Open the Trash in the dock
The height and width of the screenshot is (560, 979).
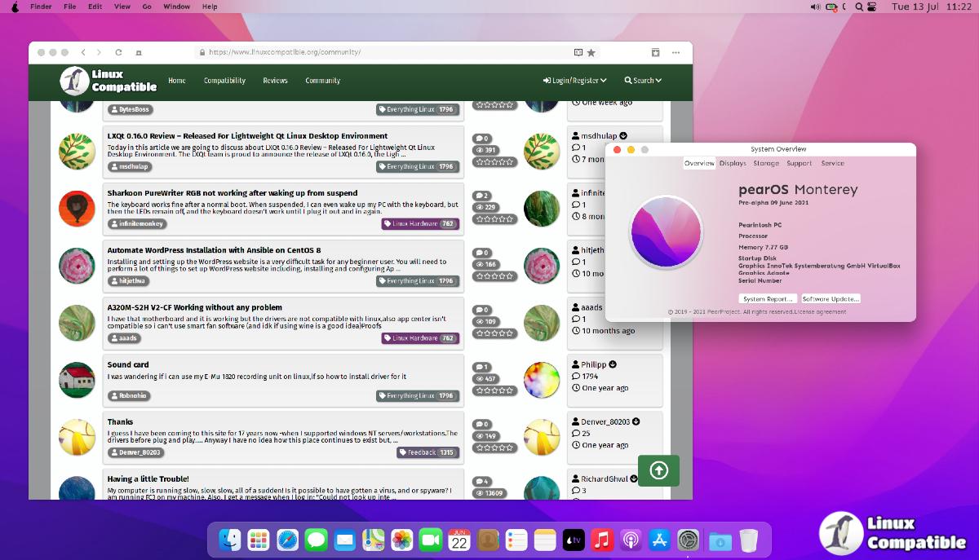[748, 540]
